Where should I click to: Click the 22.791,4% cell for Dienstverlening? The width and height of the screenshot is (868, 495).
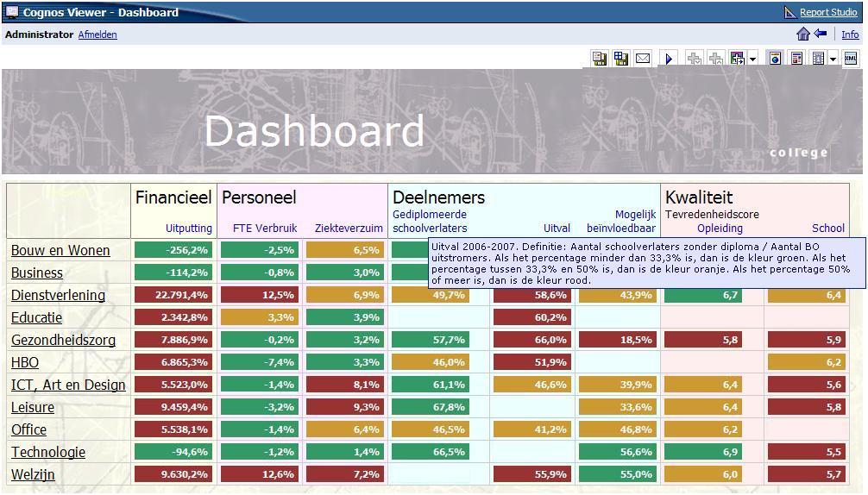pyautogui.click(x=173, y=295)
